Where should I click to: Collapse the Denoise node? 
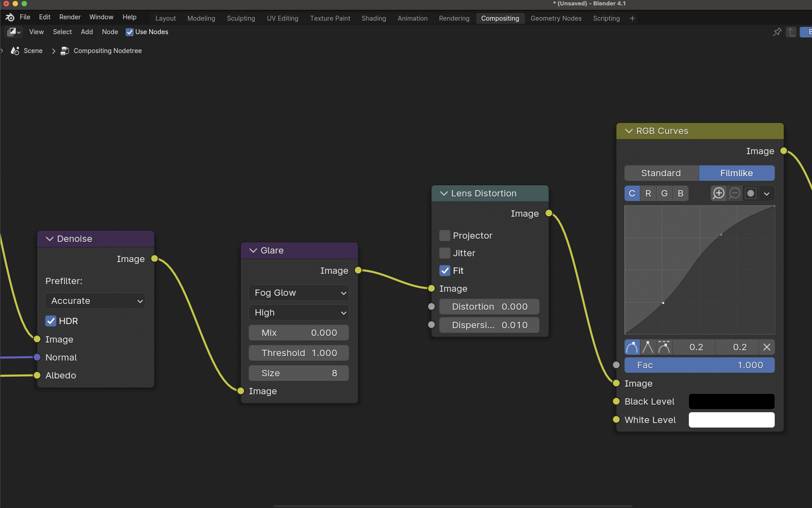point(50,239)
